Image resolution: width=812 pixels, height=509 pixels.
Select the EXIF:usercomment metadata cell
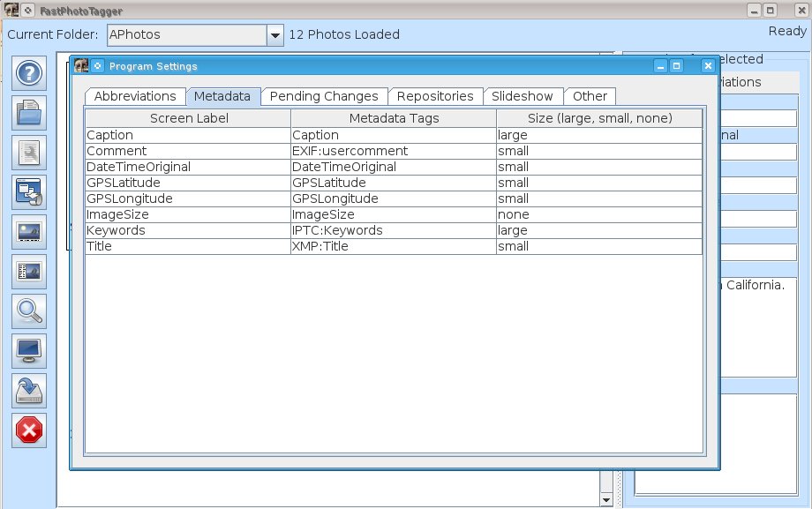[x=394, y=151]
